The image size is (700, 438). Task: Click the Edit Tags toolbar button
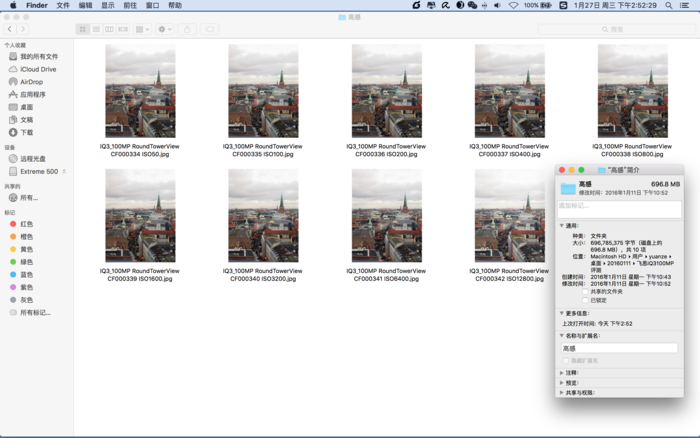coord(210,29)
